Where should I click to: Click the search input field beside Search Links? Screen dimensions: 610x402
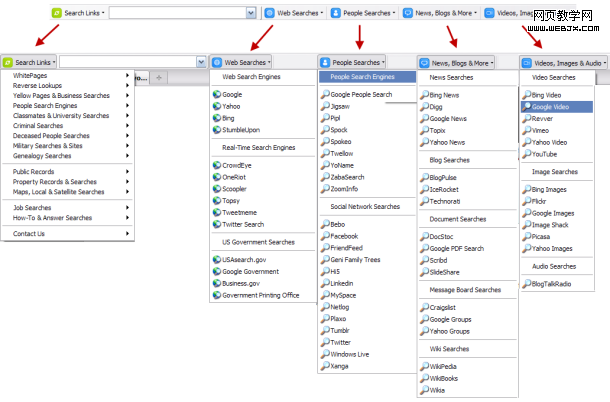pyautogui.click(x=130, y=62)
